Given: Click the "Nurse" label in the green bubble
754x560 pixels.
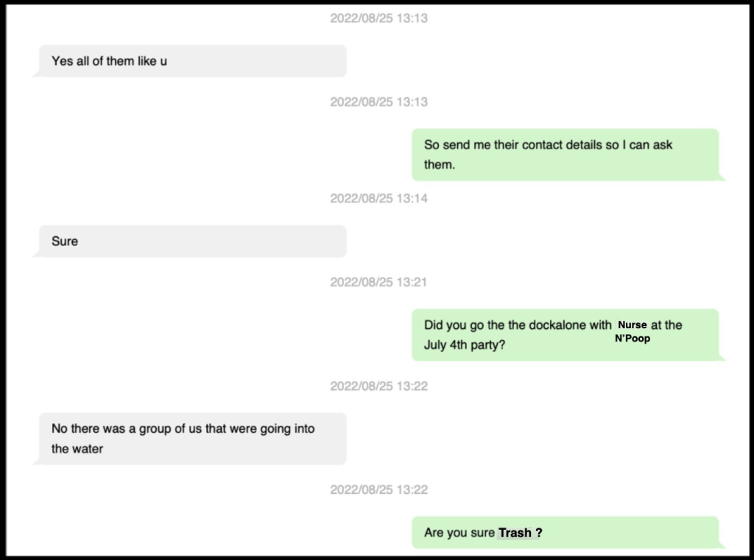Looking at the screenshot, I should [633, 325].
